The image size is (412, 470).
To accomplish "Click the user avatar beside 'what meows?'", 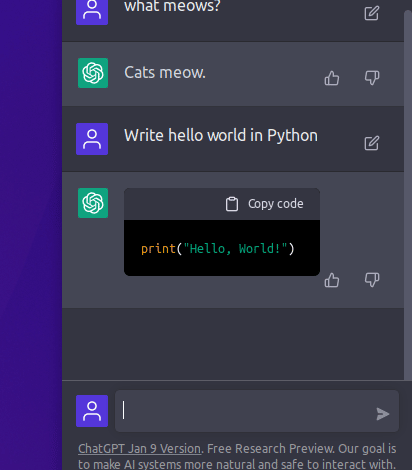I will click(x=92, y=12).
